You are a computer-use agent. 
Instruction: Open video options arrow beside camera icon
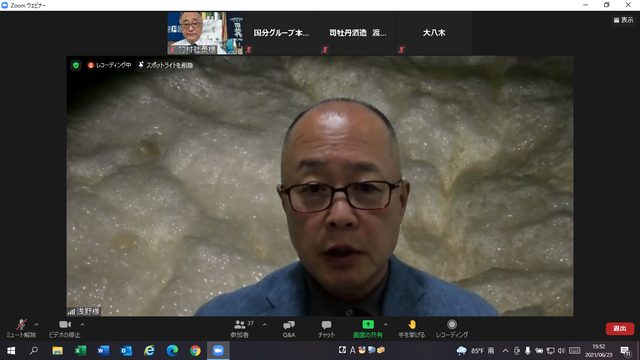pos(82,324)
